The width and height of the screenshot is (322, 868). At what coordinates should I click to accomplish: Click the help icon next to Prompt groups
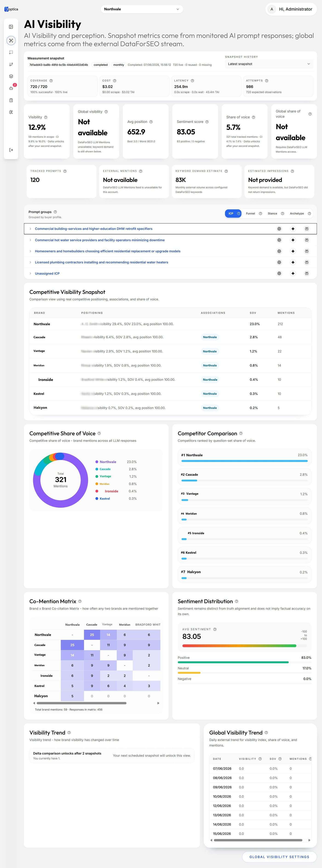point(55,212)
